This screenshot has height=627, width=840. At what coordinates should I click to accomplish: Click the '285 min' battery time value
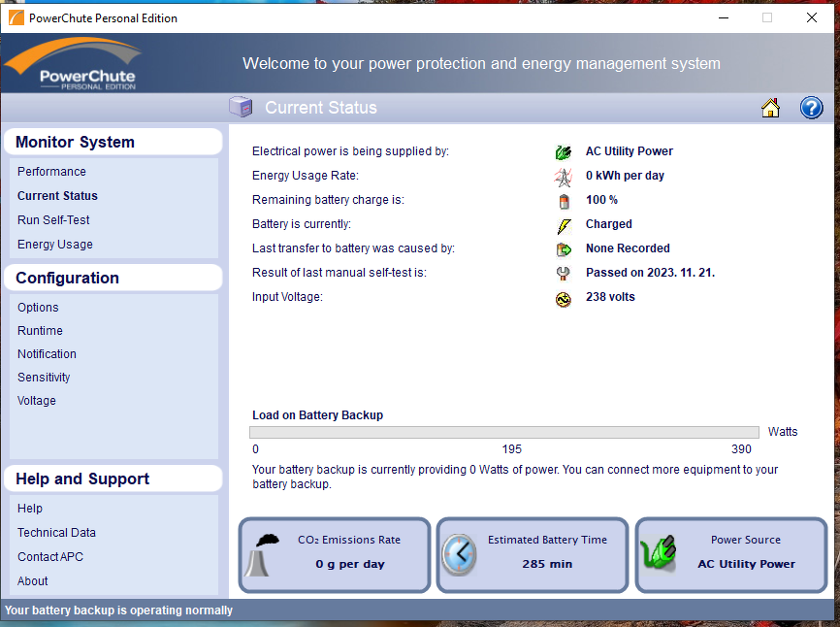click(x=547, y=564)
